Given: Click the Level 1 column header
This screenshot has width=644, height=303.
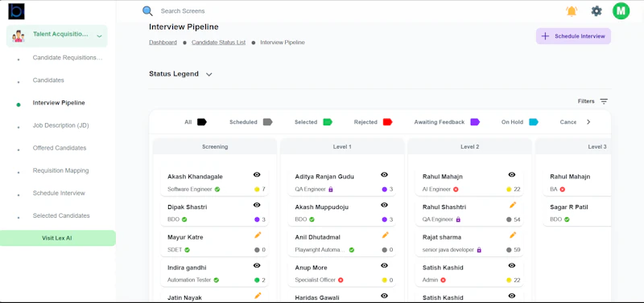Looking at the screenshot, I should pyautogui.click(x=342, y=146).
